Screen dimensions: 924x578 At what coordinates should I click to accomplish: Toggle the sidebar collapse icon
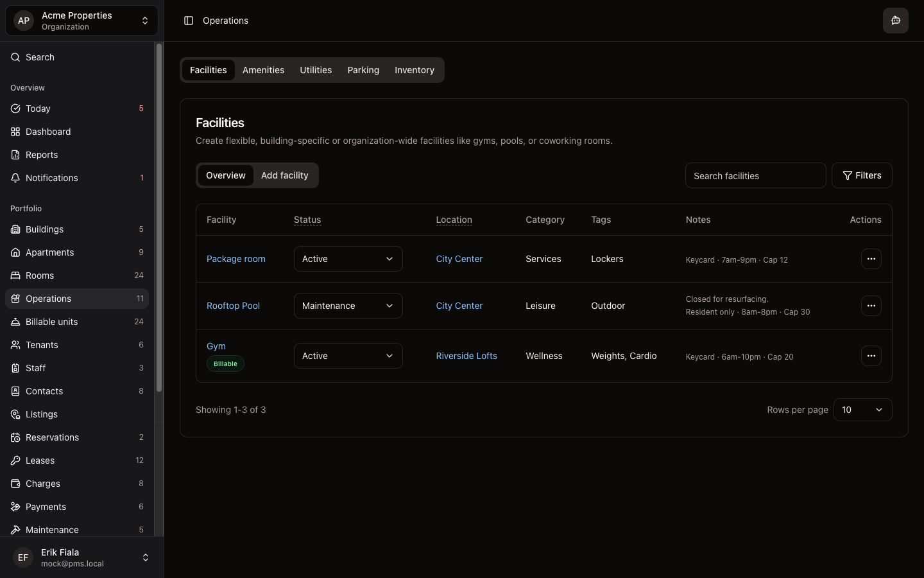189,21
